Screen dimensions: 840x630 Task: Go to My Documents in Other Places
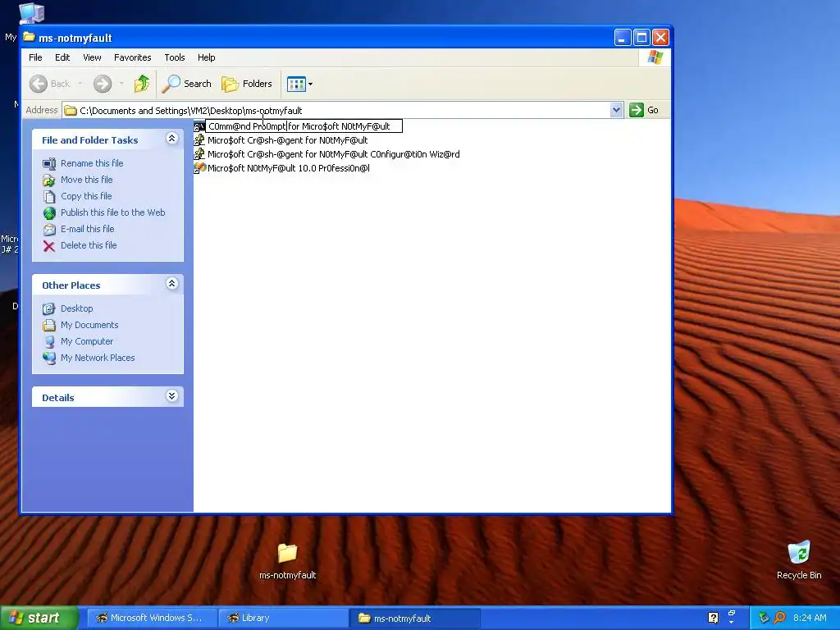point(89,325)
